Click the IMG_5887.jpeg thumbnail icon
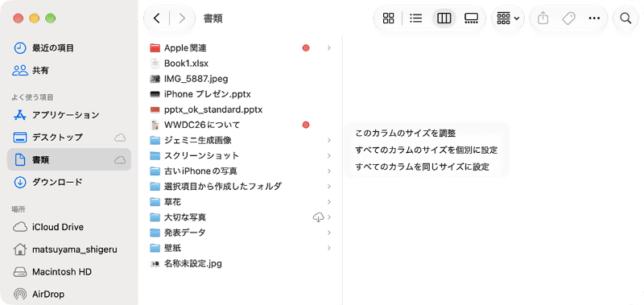The width and height of the screenshot is (644, 305). (x=155, y=79)
